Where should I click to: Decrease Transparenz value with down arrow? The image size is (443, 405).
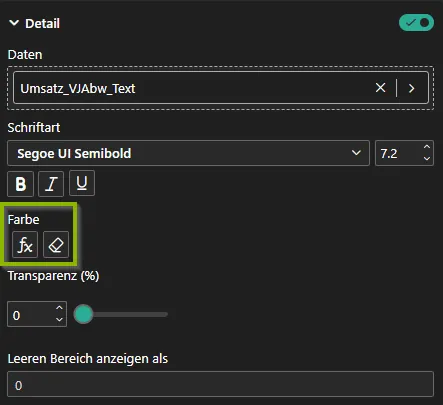point(59,320)
